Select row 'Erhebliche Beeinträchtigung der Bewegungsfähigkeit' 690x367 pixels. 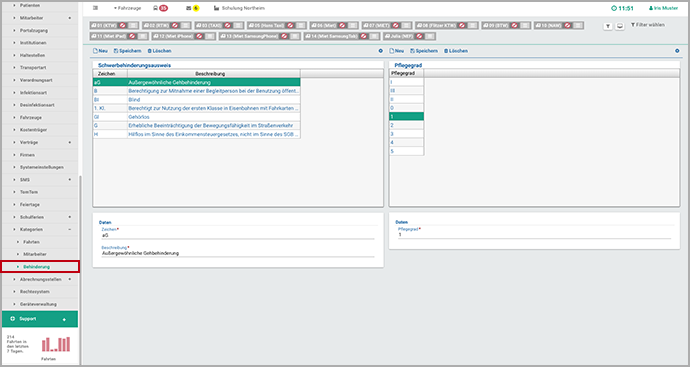coord(196,126)
